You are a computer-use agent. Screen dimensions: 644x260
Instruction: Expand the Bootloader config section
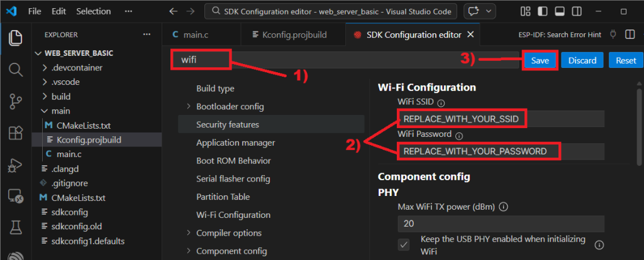(x=189, y=107)
